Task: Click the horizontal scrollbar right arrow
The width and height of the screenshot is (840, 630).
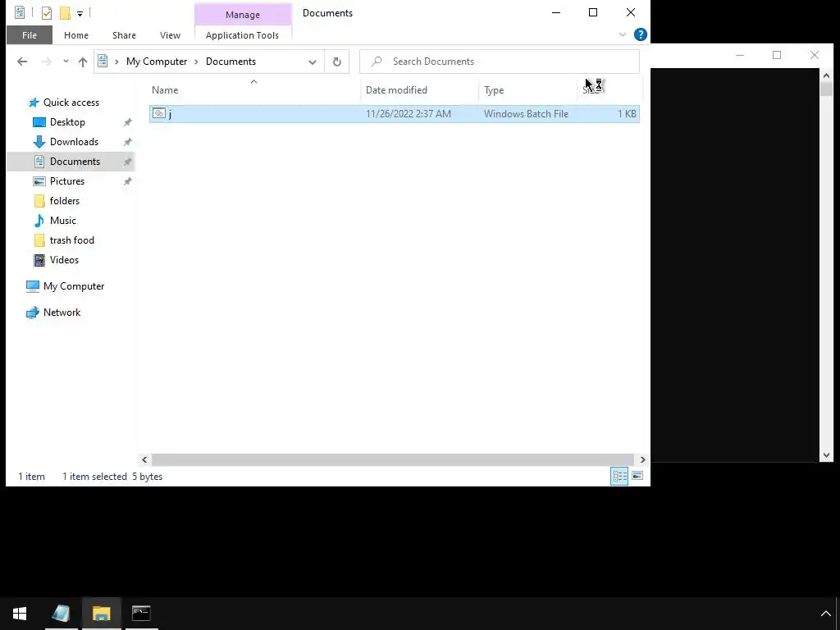Action: click(x=643, y=459)
